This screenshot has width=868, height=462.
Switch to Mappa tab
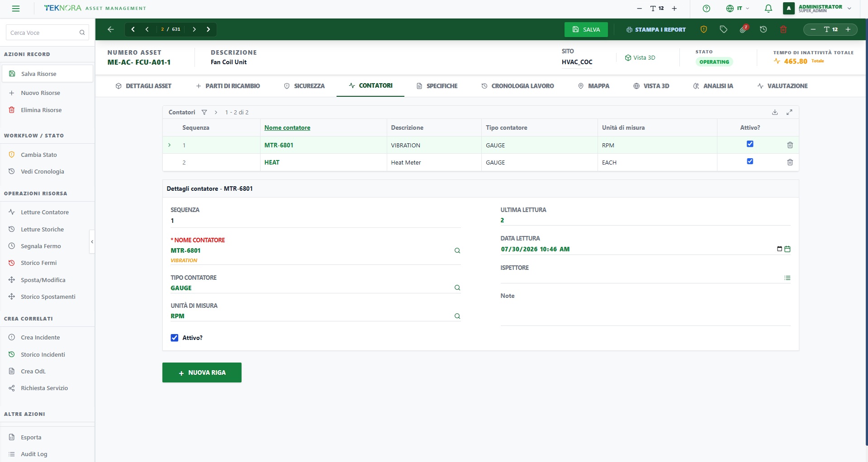coord(593,86)
